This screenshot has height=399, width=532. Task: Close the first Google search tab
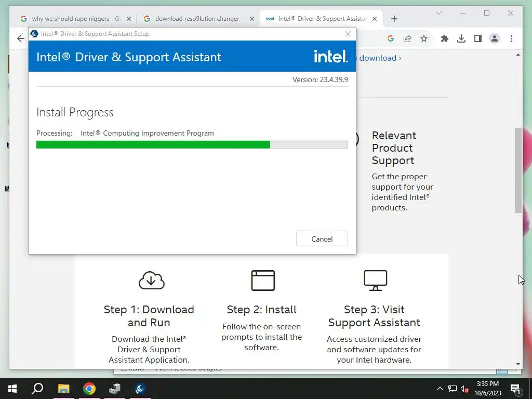click(x=129, y=19)
